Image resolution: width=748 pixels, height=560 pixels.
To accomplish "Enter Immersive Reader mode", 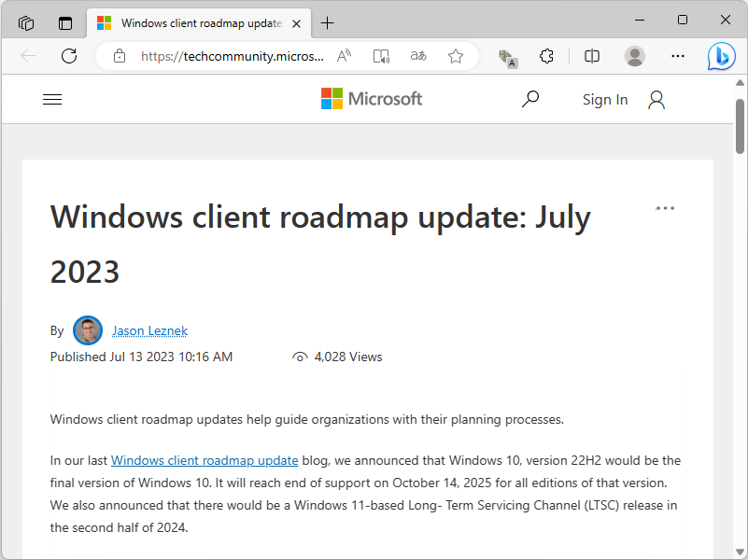I will click(381, 56).
